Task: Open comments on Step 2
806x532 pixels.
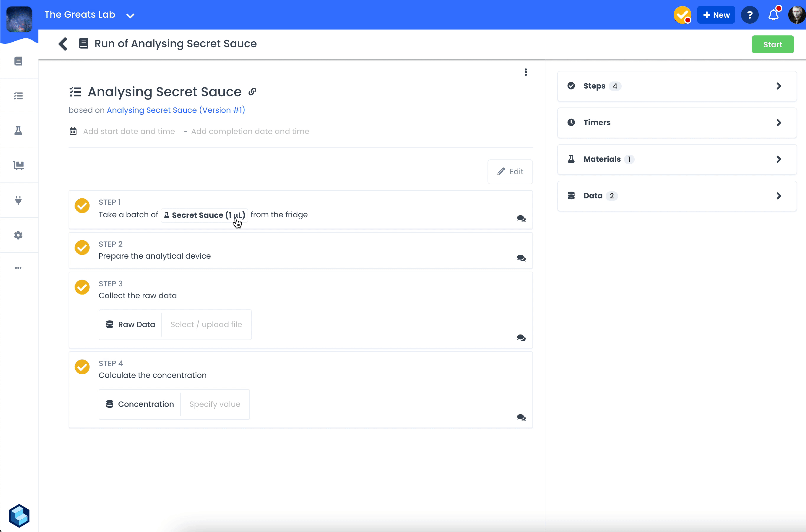Action: point(521,258)
